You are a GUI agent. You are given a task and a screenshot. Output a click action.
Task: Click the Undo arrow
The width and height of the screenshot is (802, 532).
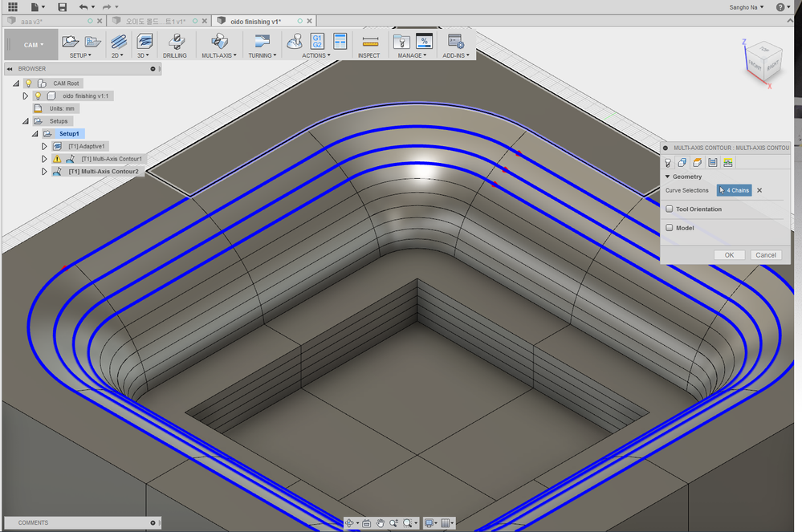pos(83,6)
